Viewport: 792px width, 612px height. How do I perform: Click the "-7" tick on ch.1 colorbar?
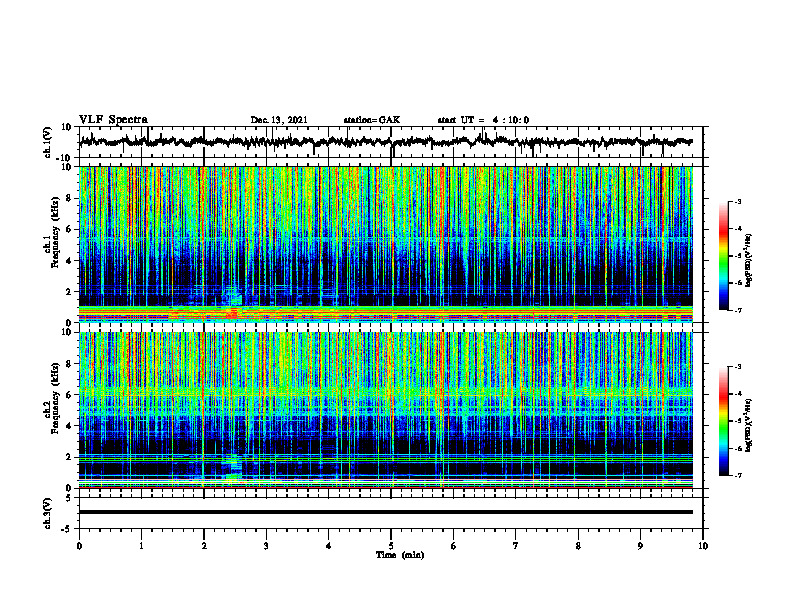[x=738, y=310]
